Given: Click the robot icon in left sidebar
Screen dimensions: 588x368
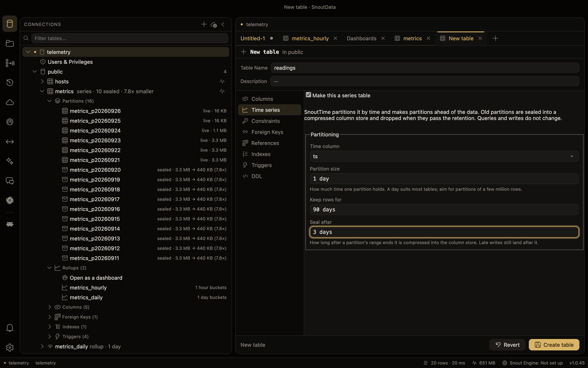Looking at the screenshot, I should 10,224.
